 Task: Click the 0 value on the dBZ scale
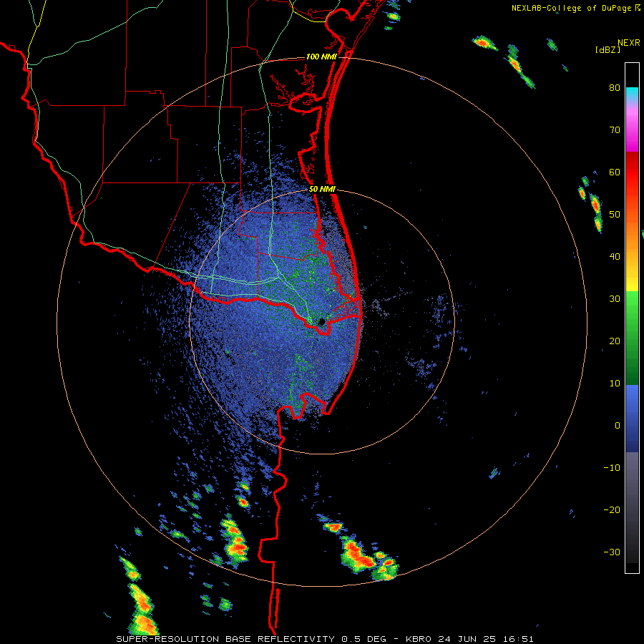(618, 426)
